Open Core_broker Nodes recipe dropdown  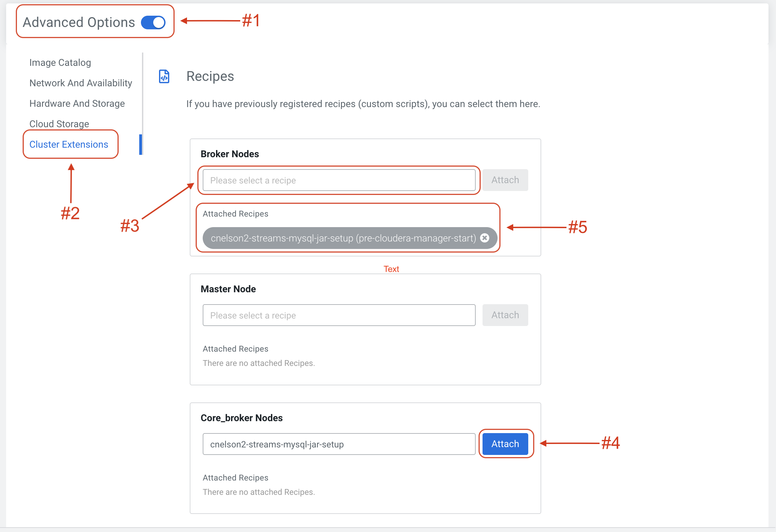pos(339,444)
